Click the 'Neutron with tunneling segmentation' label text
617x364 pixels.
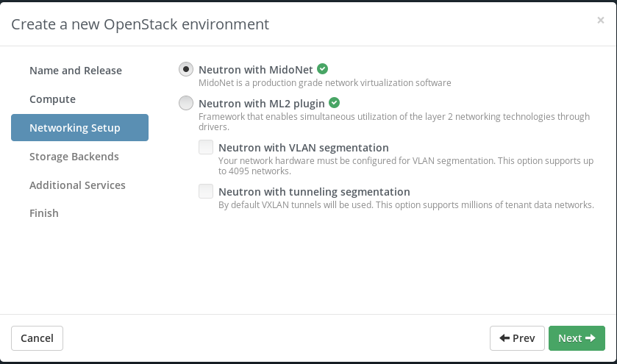314,192
